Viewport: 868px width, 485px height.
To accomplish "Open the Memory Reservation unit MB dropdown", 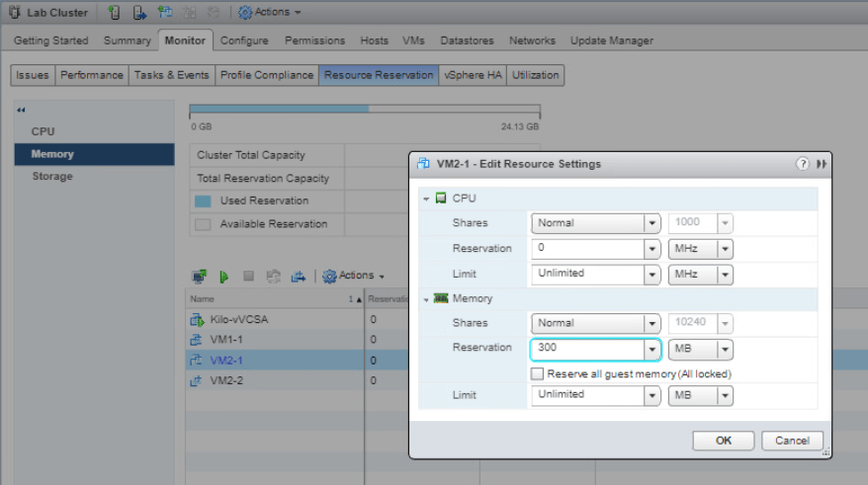I will [x=725, y=349].
